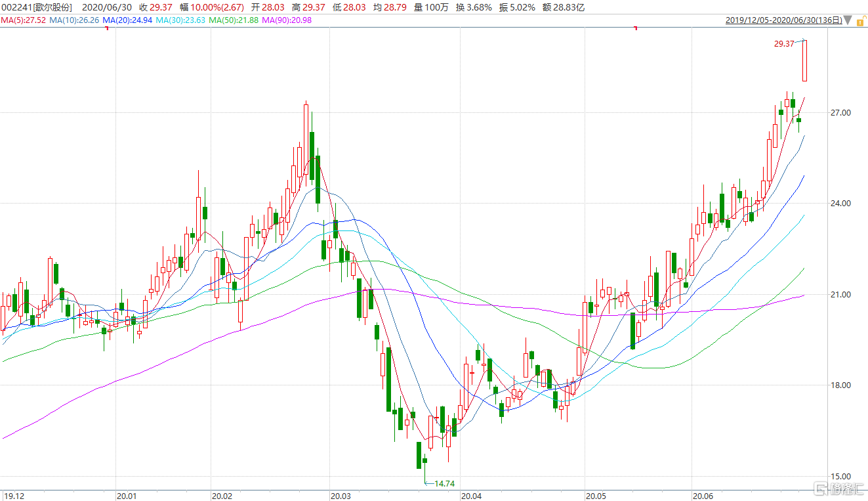868x501 pixels.
Task: Click the turnover amount 额 28.83亿
Action: tap(563, 8)
